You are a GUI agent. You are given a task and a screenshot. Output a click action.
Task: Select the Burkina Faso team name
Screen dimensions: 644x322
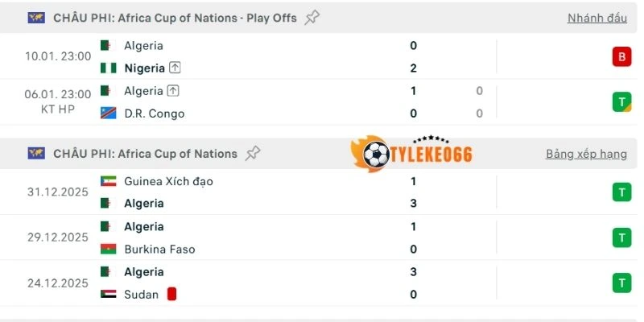[x=159, y=249]
